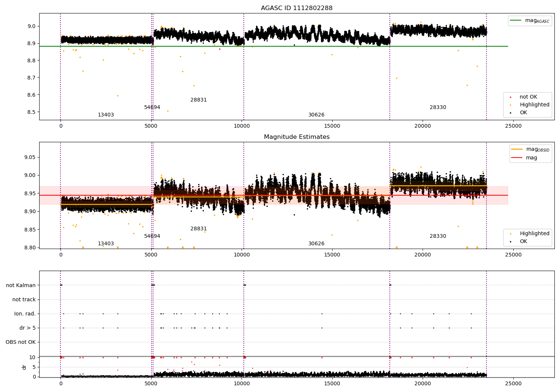The width and height of the screenshot is (560, 392).
Task: Click the 8.95 y-axis tick in Magnitude Estimates
Action: [x=30, y=193]
